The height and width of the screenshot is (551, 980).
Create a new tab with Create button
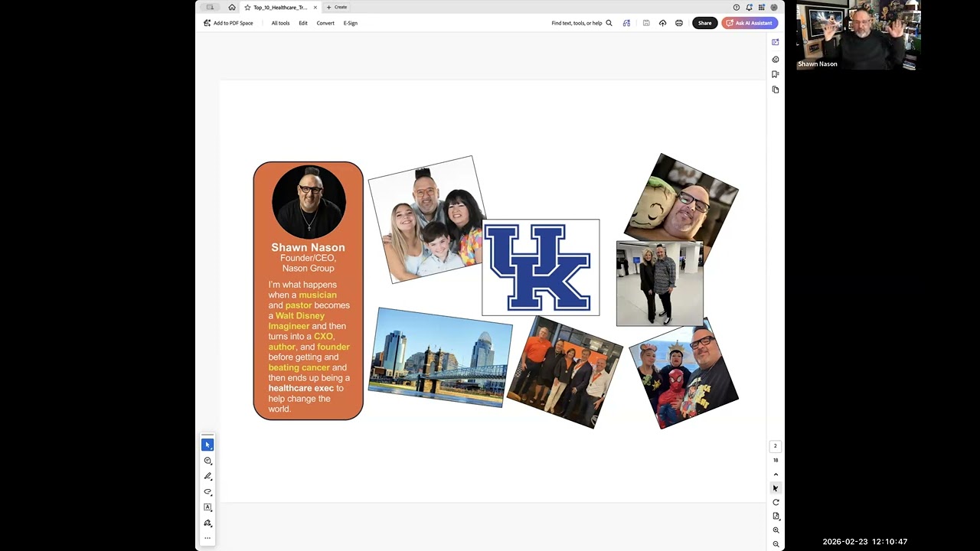(x=337, y=7)
